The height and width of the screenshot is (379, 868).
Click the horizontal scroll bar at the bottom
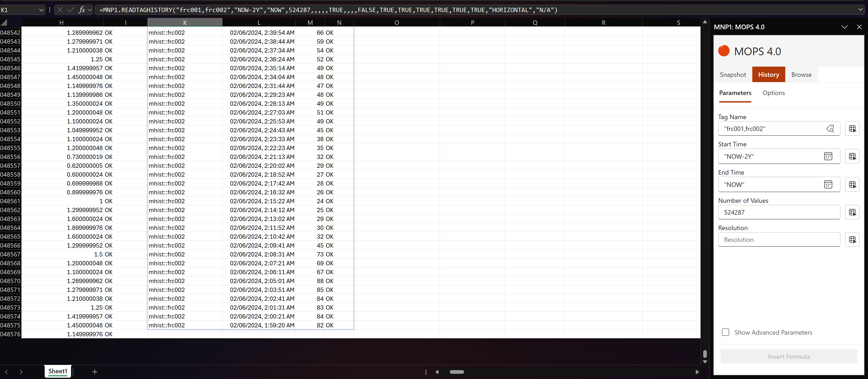pos(457,372)
